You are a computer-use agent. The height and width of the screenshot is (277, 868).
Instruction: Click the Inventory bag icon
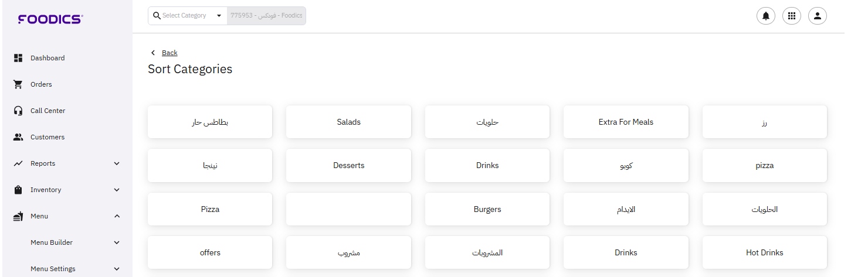pyautogui.click(x=18, y=190)
